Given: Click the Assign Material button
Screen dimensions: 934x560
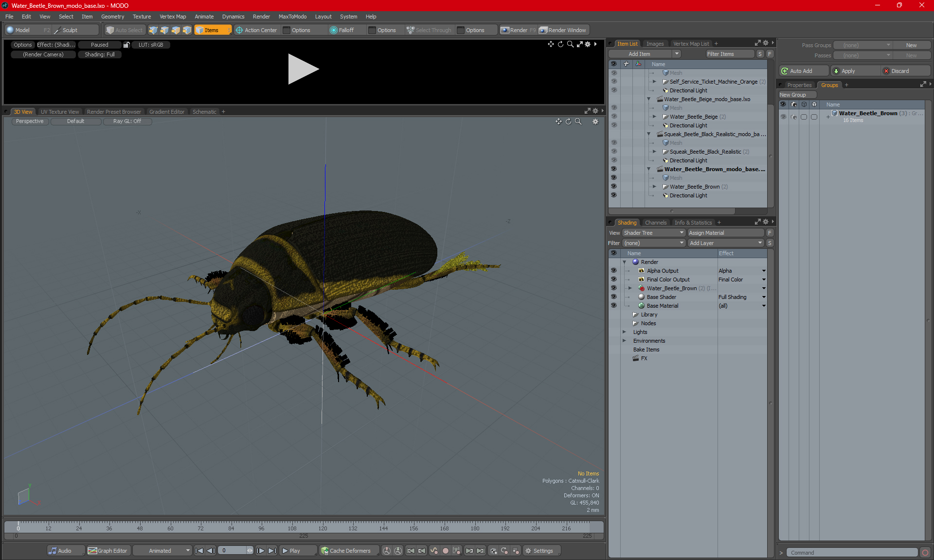Looking at the screenshot, I should (725, 233).
